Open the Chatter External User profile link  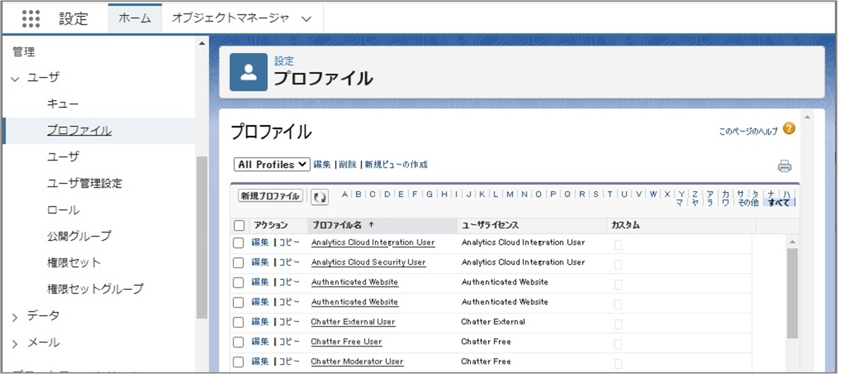point(353,322)
